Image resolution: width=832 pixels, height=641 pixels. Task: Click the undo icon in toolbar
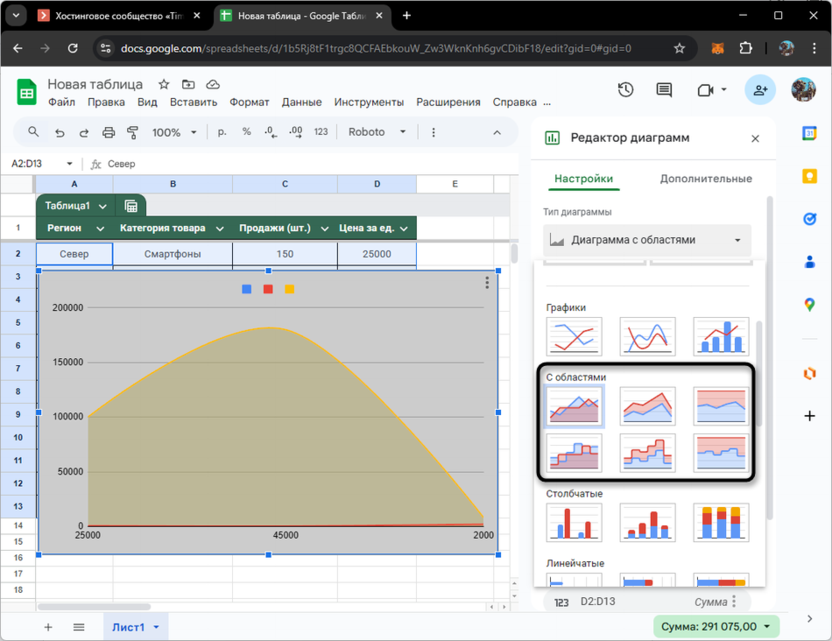59,133
